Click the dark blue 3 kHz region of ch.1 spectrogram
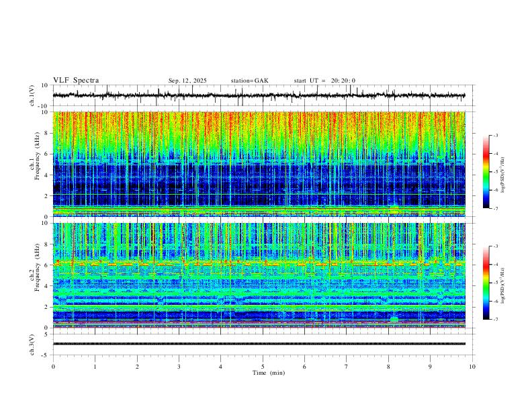 click(259, 185)
